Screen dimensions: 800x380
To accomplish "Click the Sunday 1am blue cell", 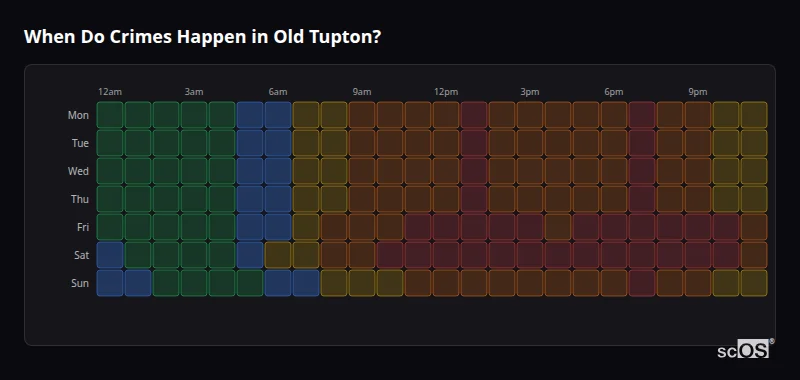I will pos(138,283).
